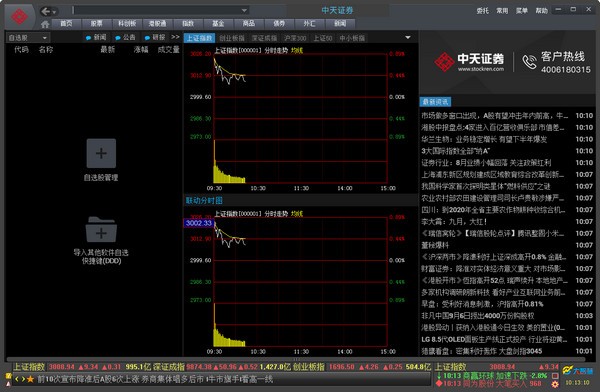This screenshot has height=392, width=600.
Task: Open the 委托 menu in title bar
Action: 483,11
